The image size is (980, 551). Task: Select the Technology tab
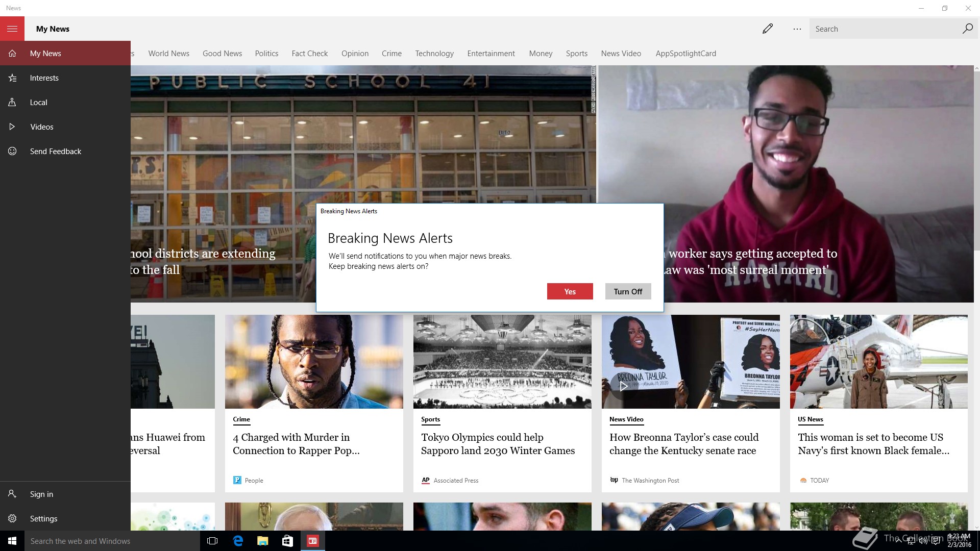(434, 53)
